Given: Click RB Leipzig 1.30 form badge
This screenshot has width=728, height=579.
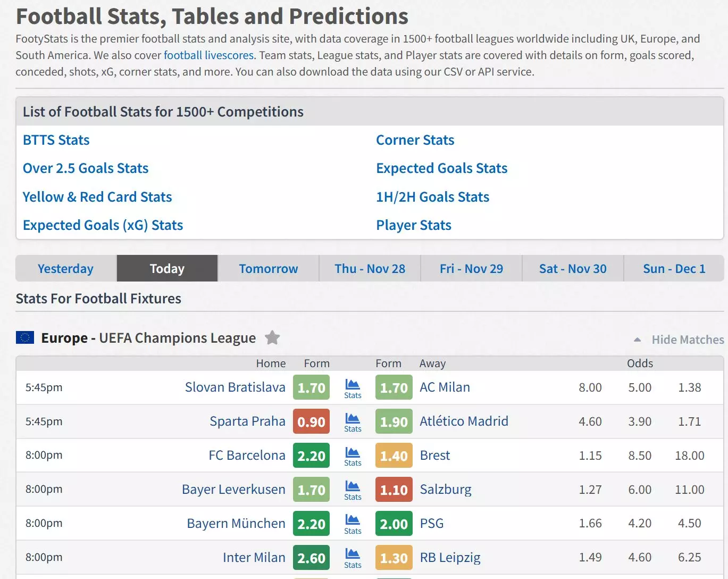Looking at the screenshot, I should click(x=394, y=558).
